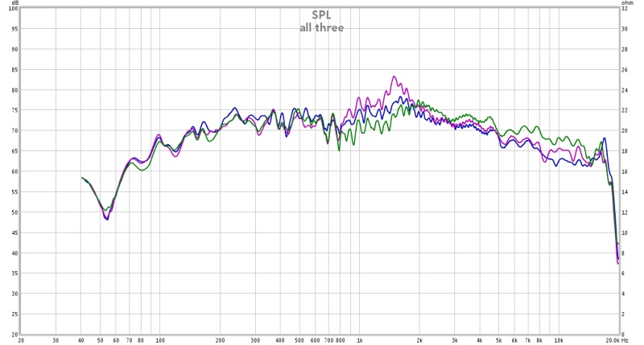The height and width of the screenshot is (345, 644).
Task: Click the 500 Hz frequency axis label
Action: coord(299,340)
